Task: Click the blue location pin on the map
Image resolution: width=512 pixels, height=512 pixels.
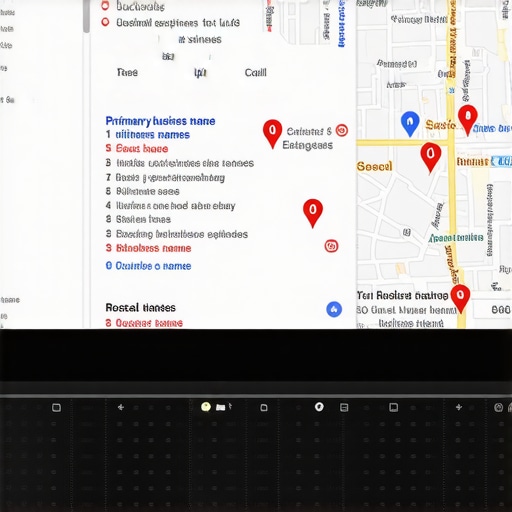Action: pos(410,123)
